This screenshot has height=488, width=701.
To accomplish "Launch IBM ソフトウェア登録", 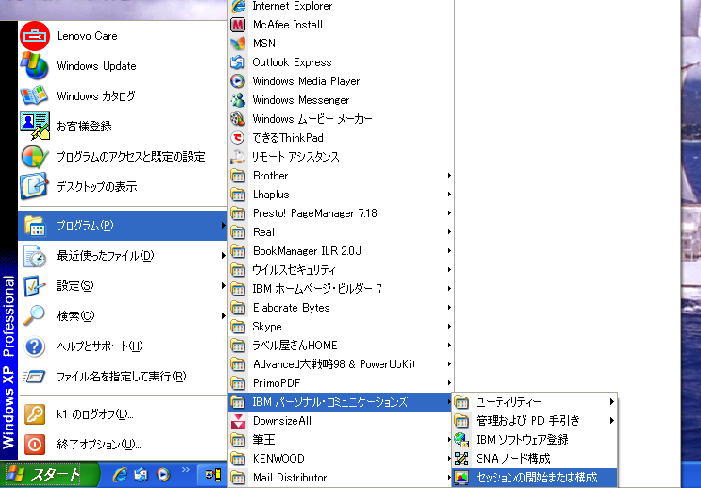I will 535,440.
